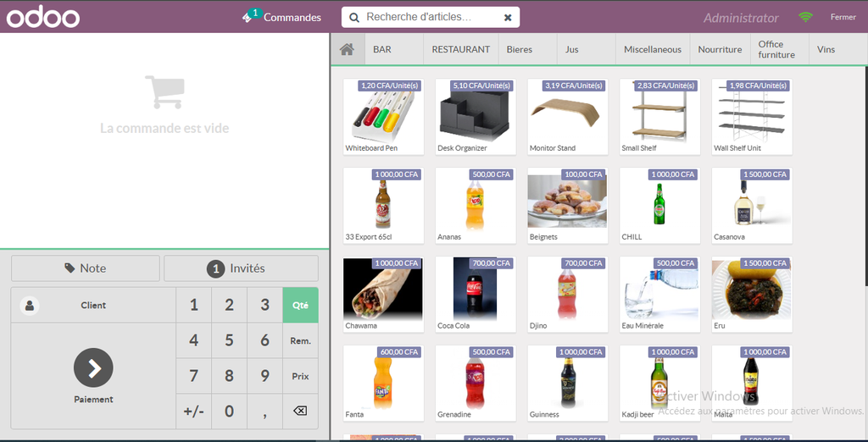Tap numpad key 9

[264, 376]
